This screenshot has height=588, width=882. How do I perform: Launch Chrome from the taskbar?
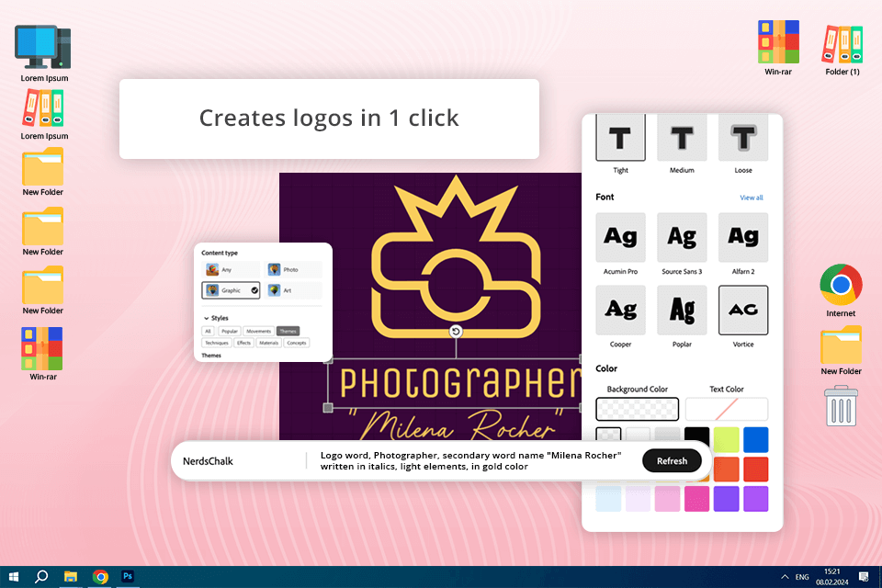[x=101, y=577]
